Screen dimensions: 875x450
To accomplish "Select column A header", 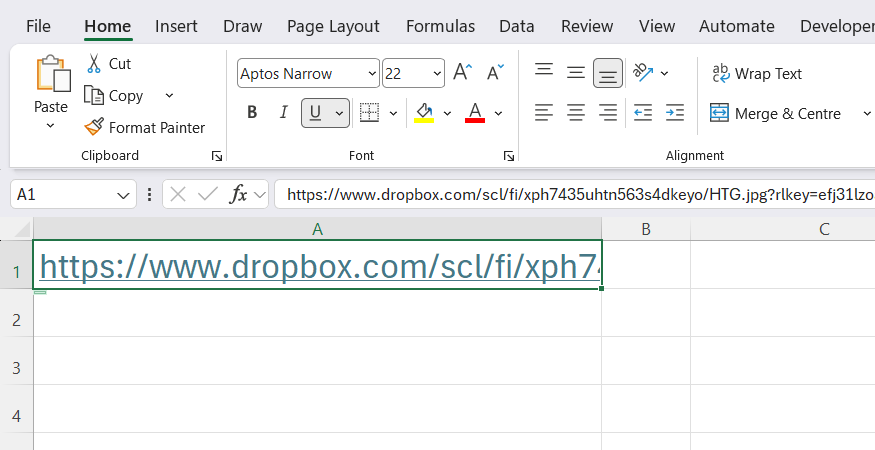I will point(318,229).
